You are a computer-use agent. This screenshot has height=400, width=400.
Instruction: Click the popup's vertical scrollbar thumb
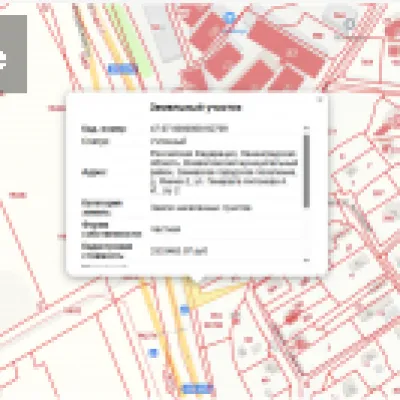tap(307, 171)
